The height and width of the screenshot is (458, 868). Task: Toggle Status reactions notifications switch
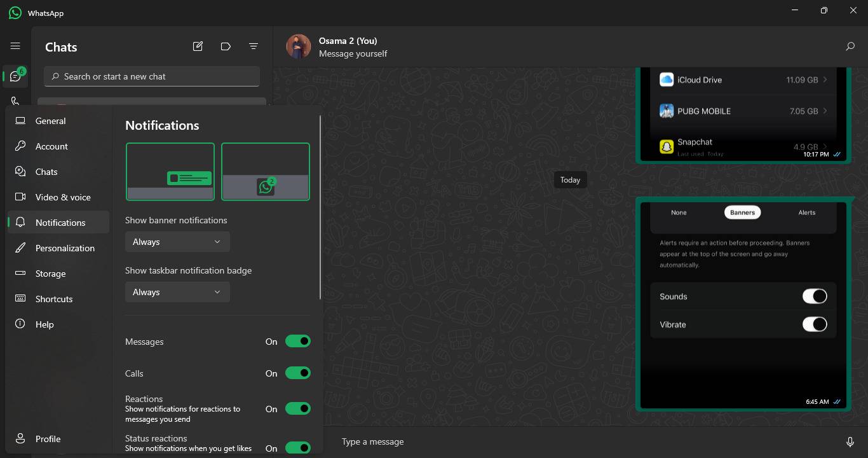[297, 448]
